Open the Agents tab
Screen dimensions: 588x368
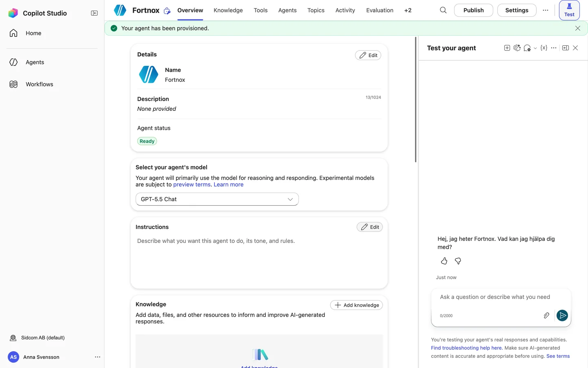(x=287, y=10)
